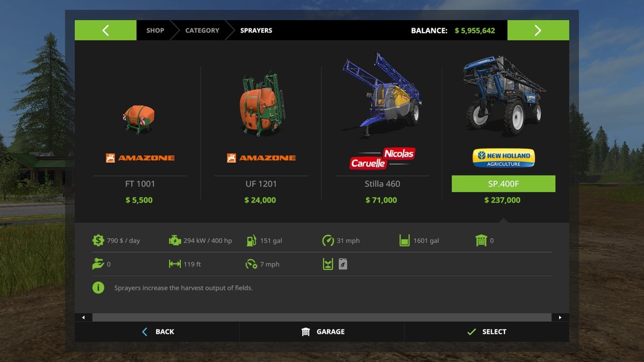Viewport: 644px width, 362px height.
Task: Open the GARAGE button
Action: coord(323,332)
